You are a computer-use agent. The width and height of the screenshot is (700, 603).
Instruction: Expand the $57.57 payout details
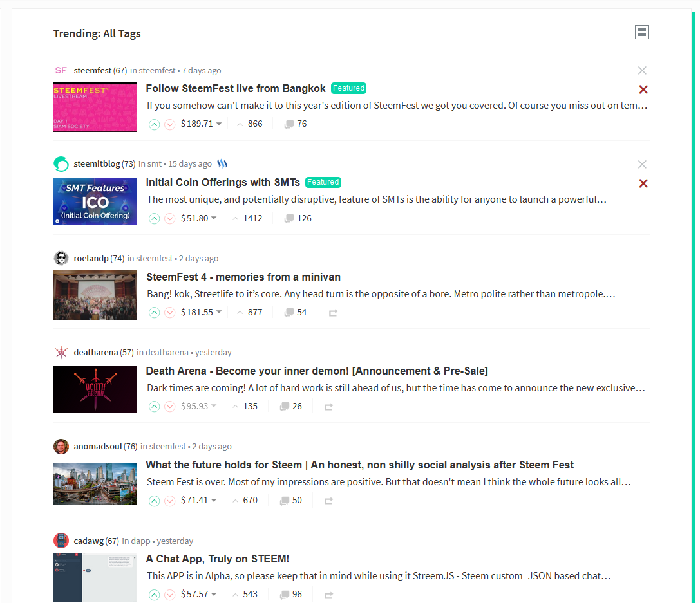coord(198,595)
